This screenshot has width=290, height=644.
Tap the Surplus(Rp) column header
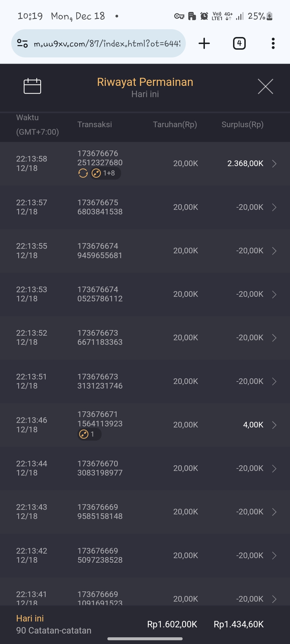pos(242,125)
